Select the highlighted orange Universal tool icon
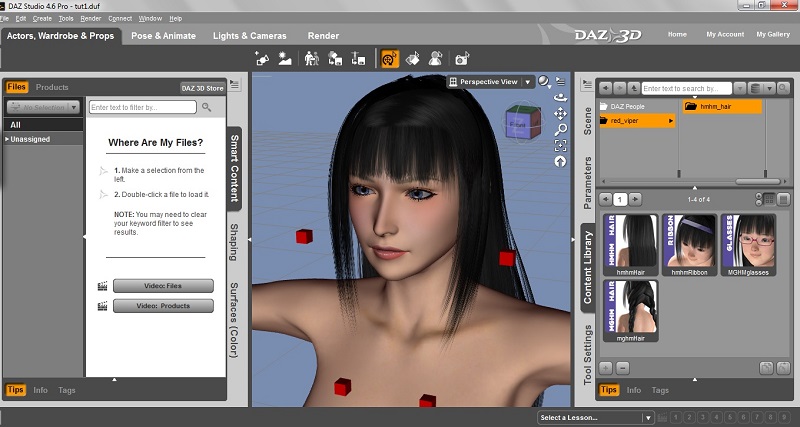The height and width of the screenshot is (427, 800). point(390,59)
